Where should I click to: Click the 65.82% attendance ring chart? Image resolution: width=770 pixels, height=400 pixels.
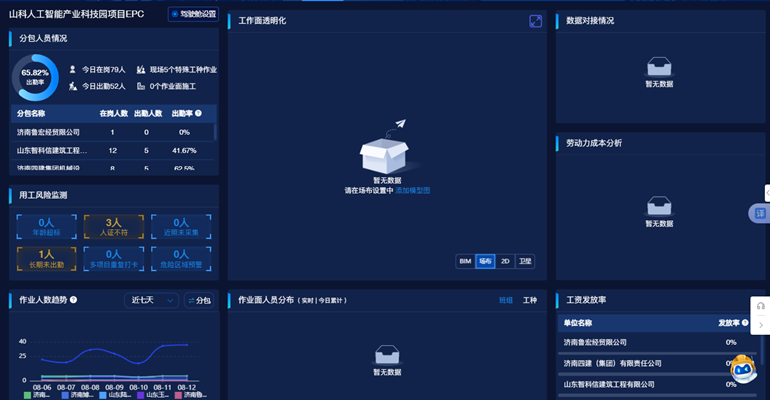click(x=35, y=77)
